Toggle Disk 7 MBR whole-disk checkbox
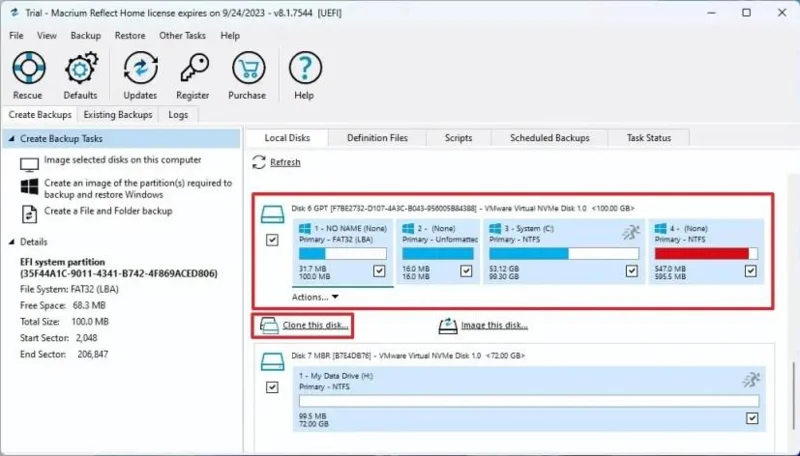800x456 pixels. pyautogui.click(x=272, y=387)
